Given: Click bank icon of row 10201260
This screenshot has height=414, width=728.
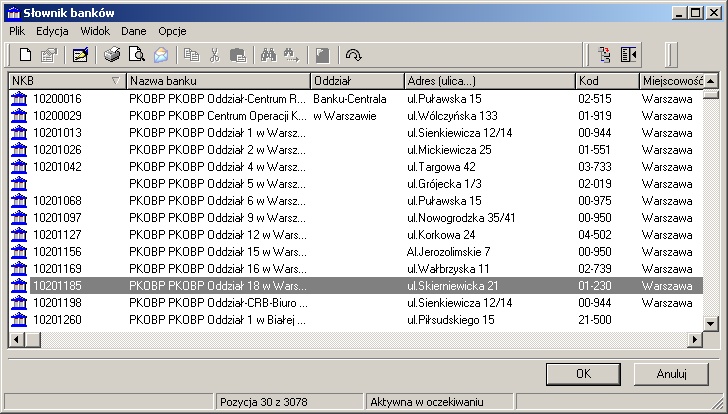Looking at the screenshot, I should pos(19,320).
